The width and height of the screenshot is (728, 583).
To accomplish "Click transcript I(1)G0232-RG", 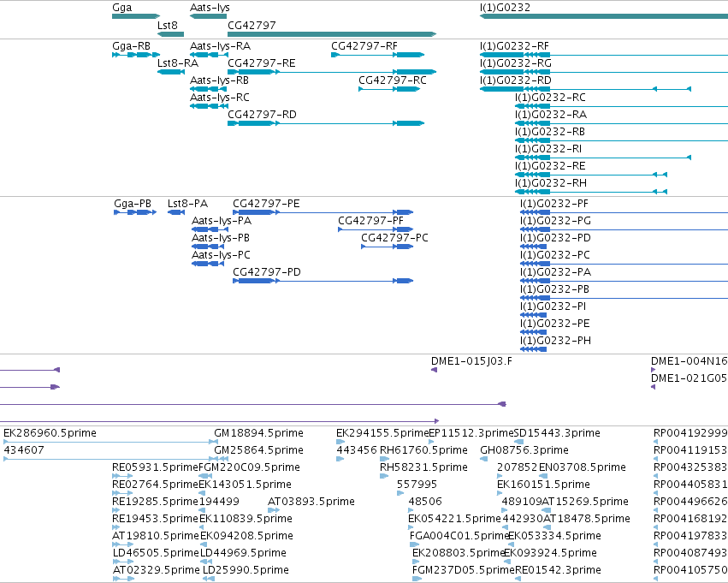I will (x=515, y=63).
